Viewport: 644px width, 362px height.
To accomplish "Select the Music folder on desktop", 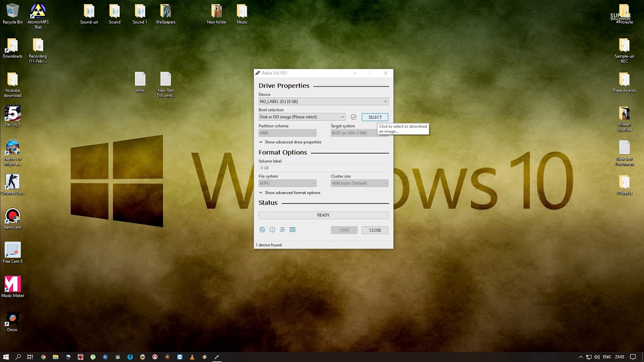I will pyautogui.click(x=242, y=14).
